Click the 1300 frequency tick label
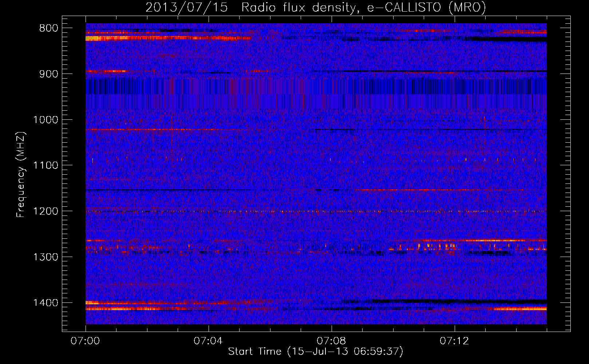The image size is (589, 364). pos(46,257)
